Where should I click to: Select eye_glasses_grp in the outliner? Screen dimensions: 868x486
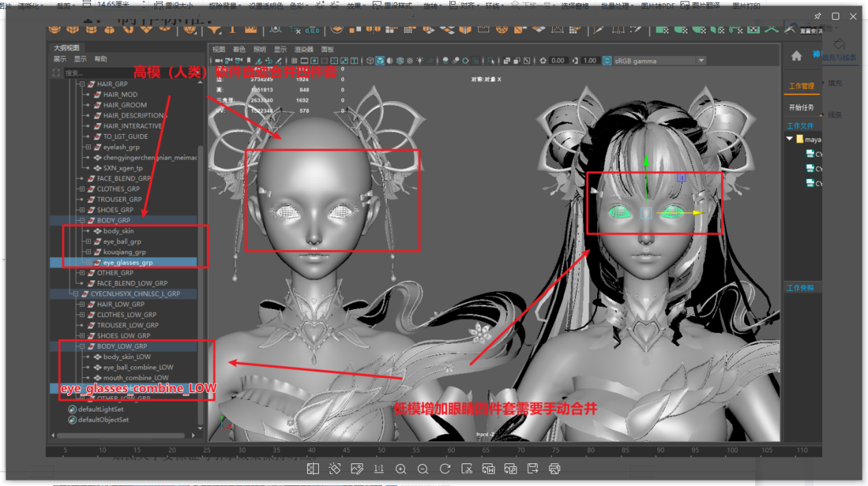pos(127,262)
